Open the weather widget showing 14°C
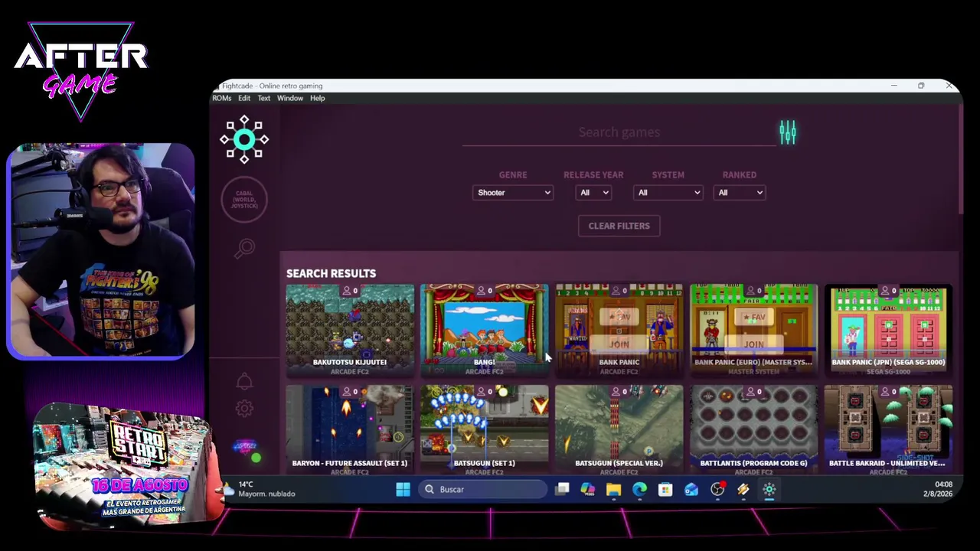Viewport: 980px width, 551px height. 260,489
